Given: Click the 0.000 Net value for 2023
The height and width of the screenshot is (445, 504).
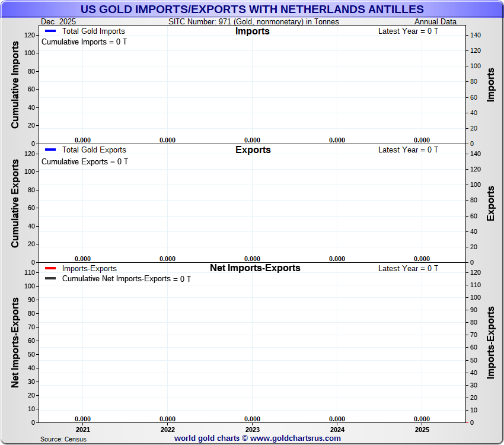Looking at the screenshot, I should pos(253,419).
